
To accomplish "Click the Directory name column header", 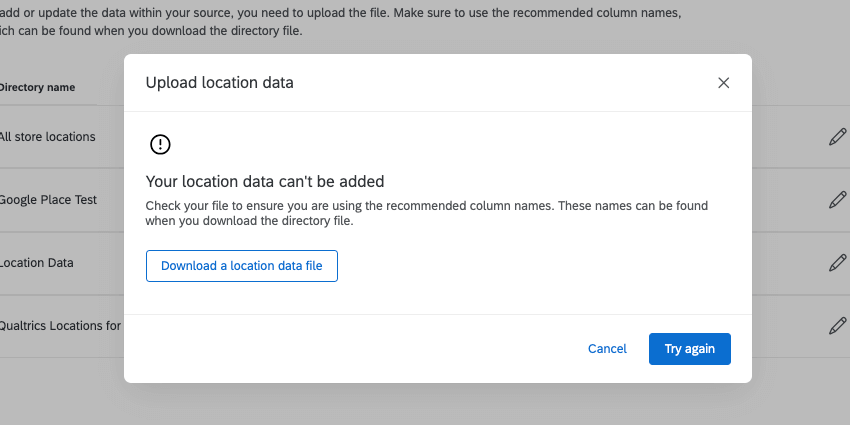I will [x=37, y=87].
